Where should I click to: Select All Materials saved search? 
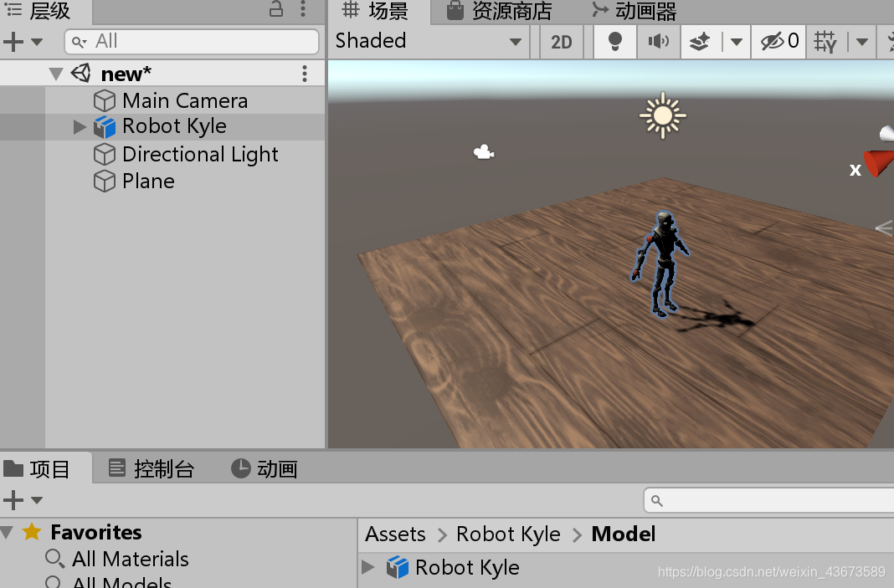(x=130, y=559)
